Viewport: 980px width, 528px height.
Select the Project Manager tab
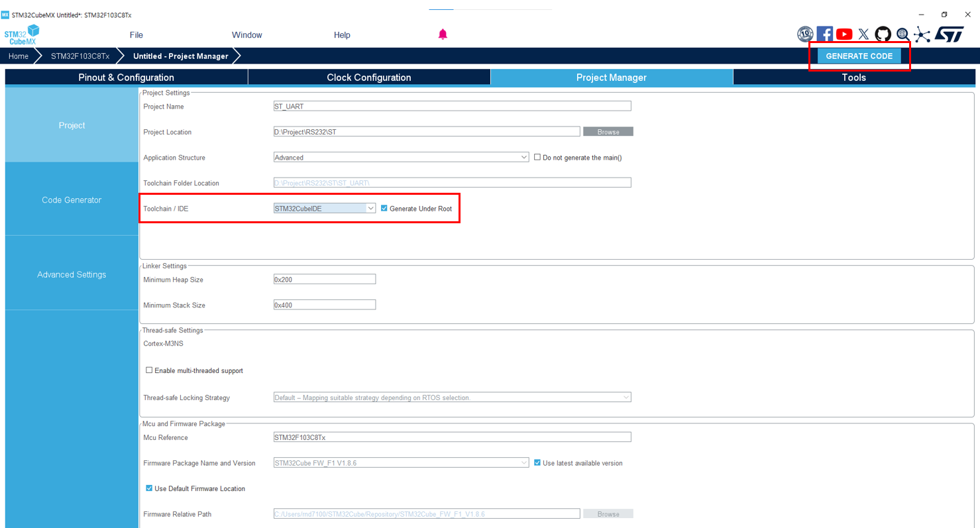(612, 78)
